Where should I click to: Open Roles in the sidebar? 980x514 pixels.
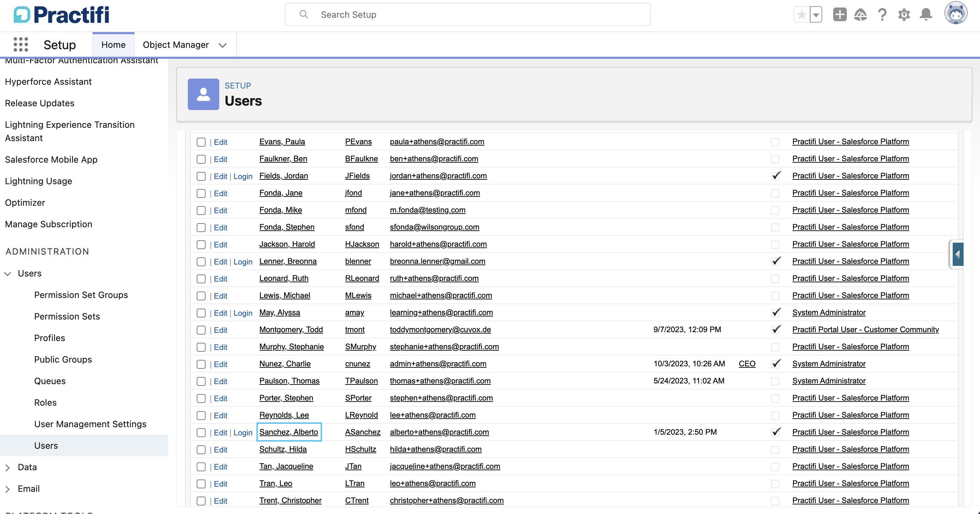click(x=45, y=403)
